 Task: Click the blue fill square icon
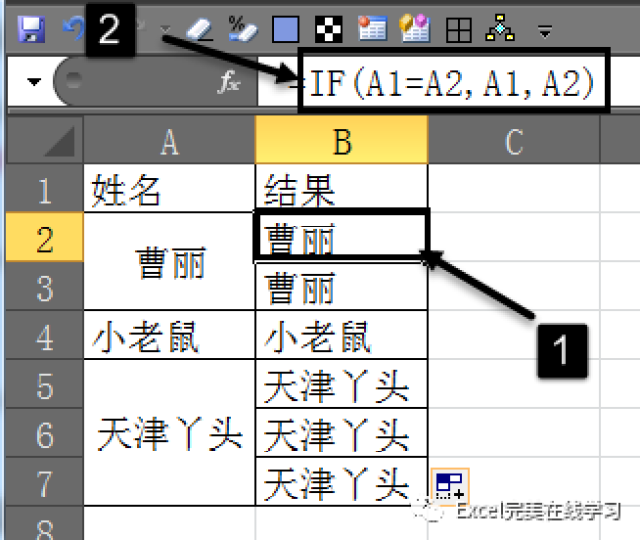coord(286,29)
